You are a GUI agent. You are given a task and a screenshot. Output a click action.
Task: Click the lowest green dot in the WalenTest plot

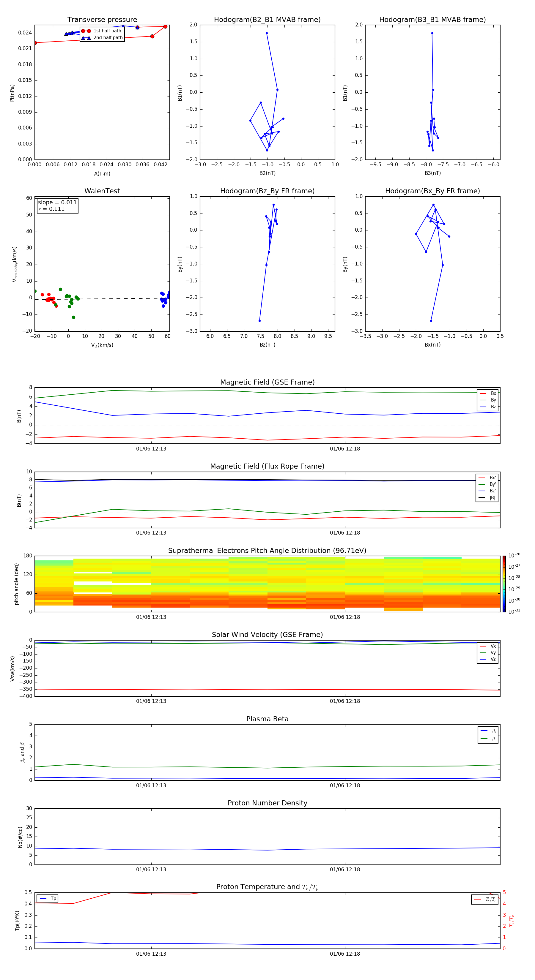pyautogui.click(x=73, y=317)
